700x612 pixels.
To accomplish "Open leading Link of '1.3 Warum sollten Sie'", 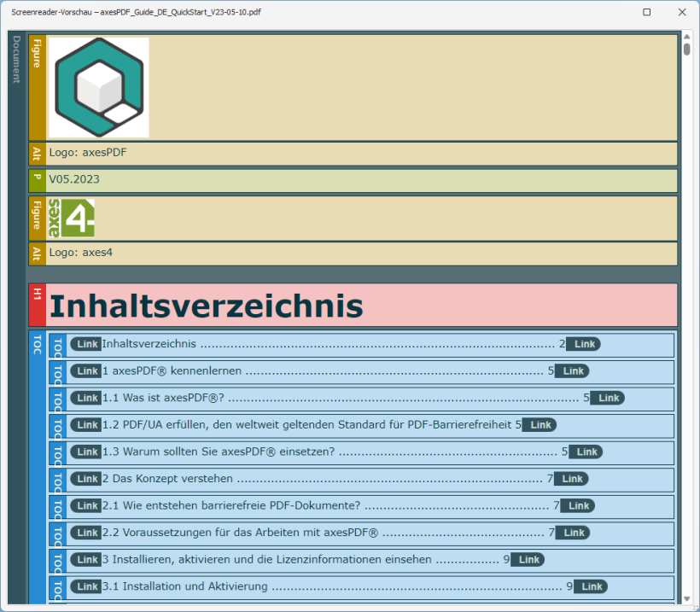I will tap(86, 452).
